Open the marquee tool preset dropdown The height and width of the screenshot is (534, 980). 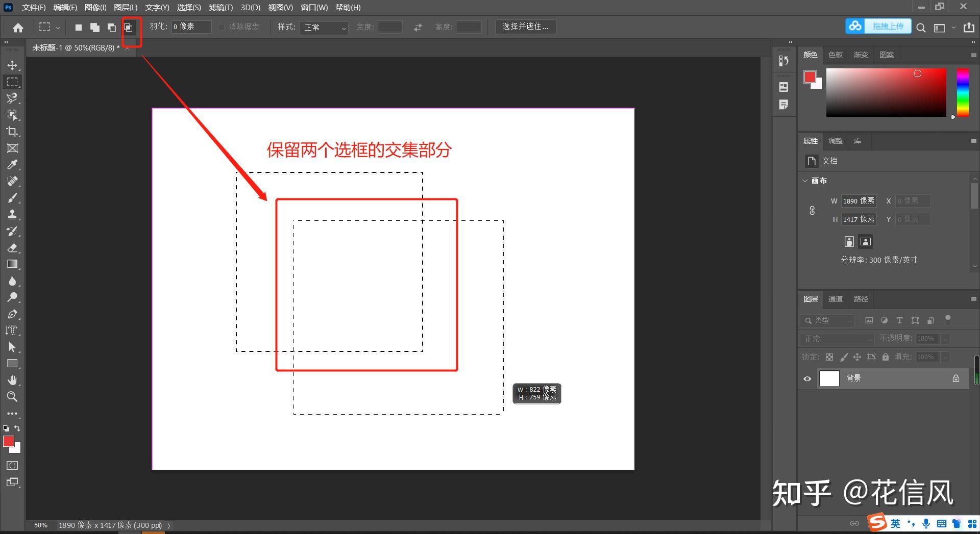(x=58, y=28)
